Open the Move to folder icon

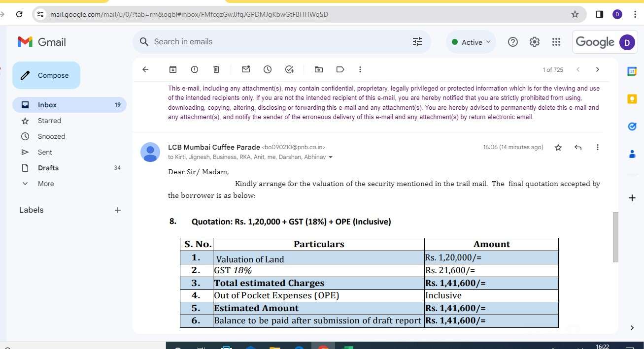(x=319, y=69)
